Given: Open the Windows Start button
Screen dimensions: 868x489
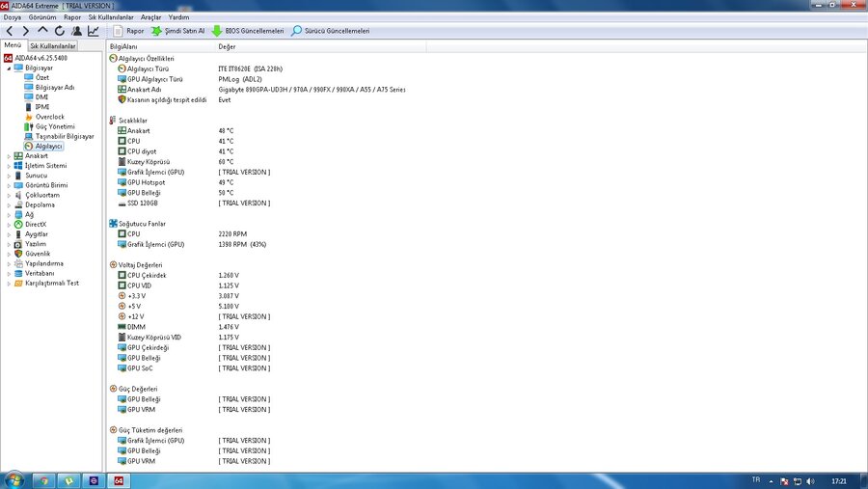Looking at the screenshot, I should click(14, 479).
